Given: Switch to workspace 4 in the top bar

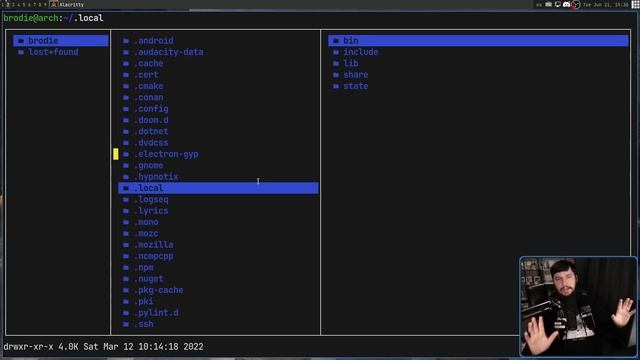Looking at the screenshot, I should (x=18, y=4).
